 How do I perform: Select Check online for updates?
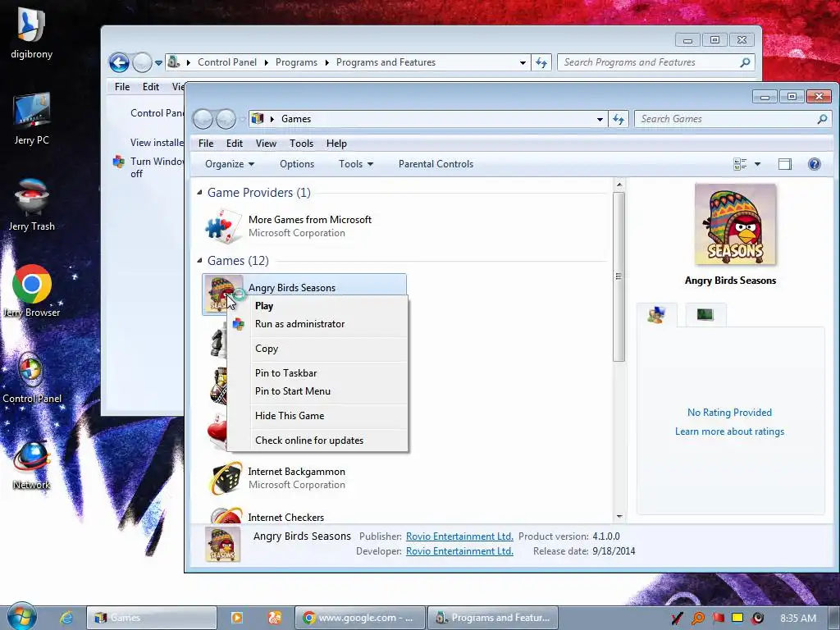coord(309,441)
